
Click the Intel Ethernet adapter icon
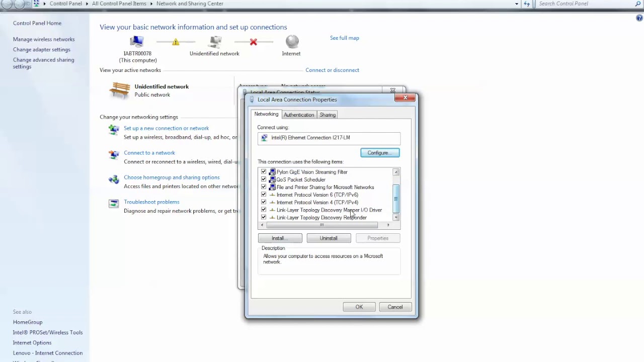pos(265,138)
